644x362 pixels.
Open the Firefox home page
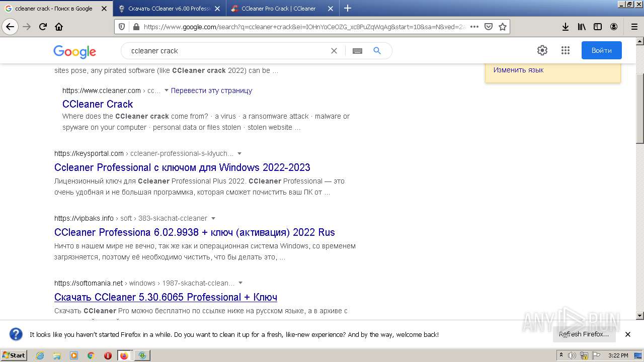coord(59,27)
